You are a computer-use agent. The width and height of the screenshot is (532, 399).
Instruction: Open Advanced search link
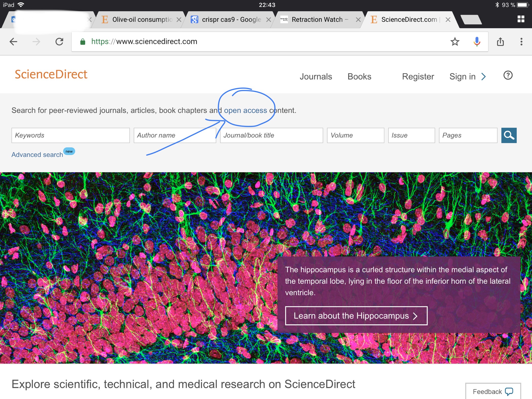37,155
